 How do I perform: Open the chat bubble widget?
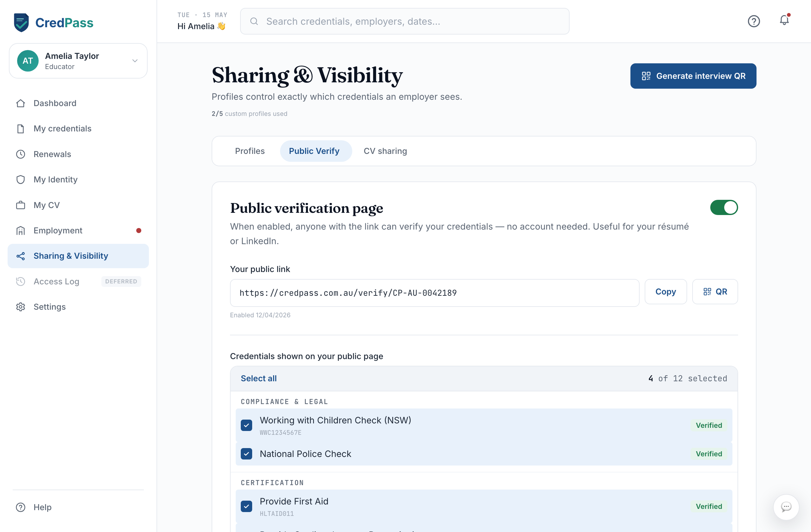pyautogui.click(x=786, y=507)
